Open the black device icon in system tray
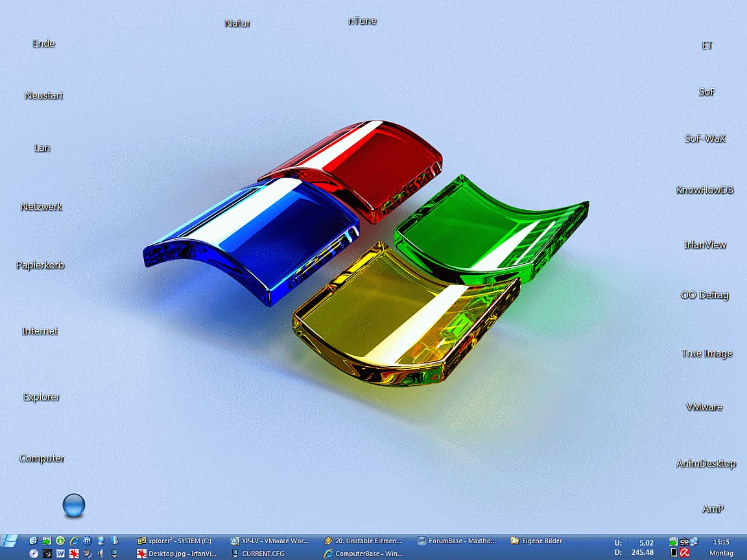 tap(674, 552)
